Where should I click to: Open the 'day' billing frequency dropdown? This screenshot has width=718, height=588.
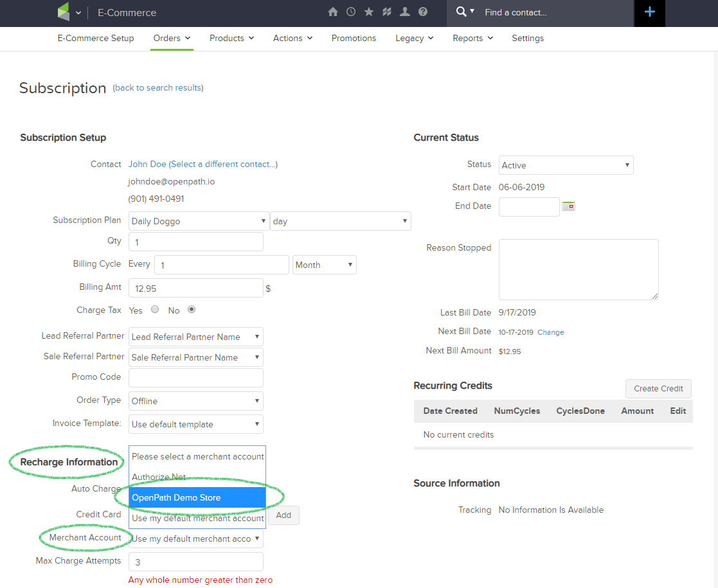[x=340, y=221]
